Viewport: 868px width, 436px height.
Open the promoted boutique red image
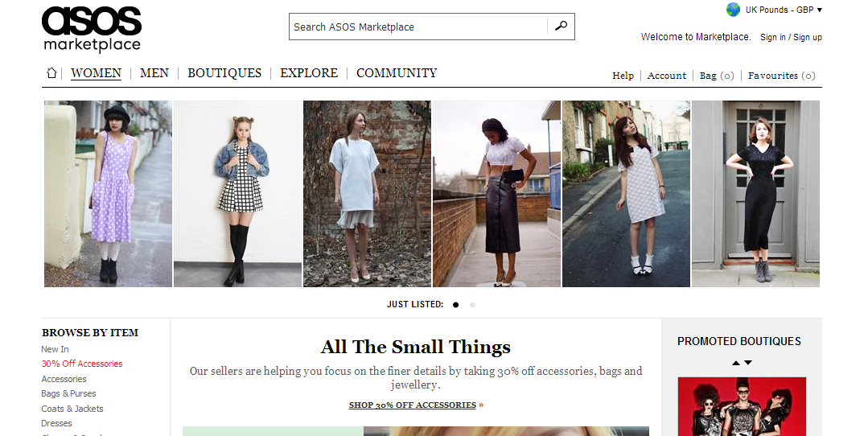tap(742, 406)
